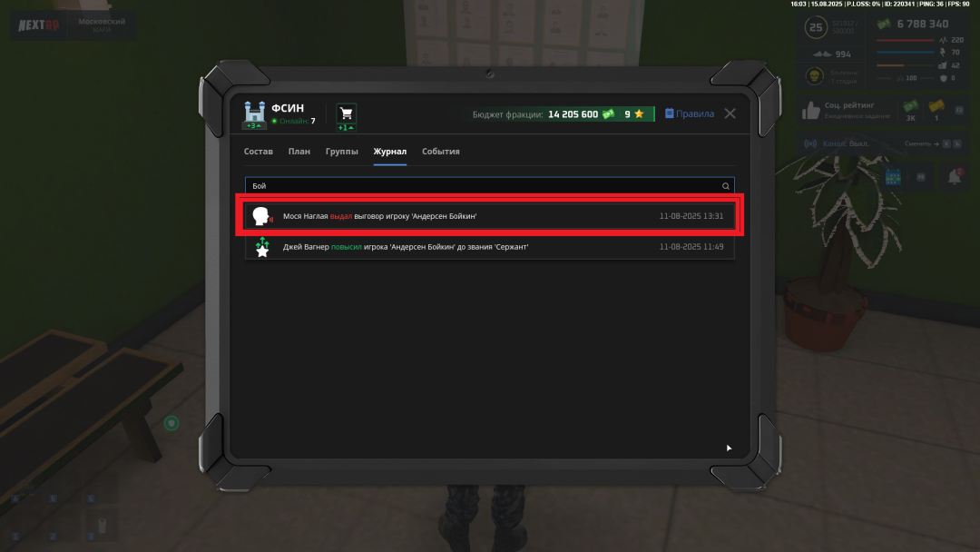Click the gold star rating icon
The height and width of the screenshot is (552, 980).
pyautogui.click(x=639, y=113)
